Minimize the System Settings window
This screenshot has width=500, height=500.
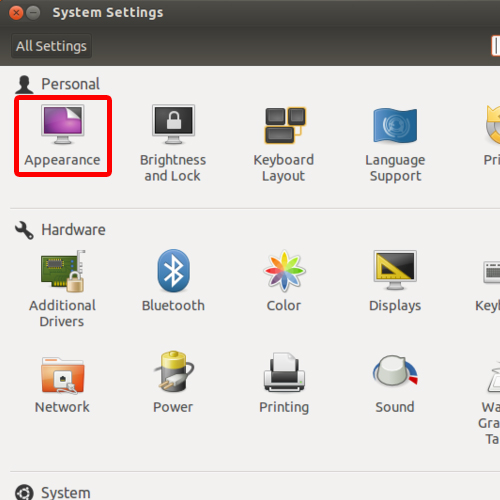33,13
